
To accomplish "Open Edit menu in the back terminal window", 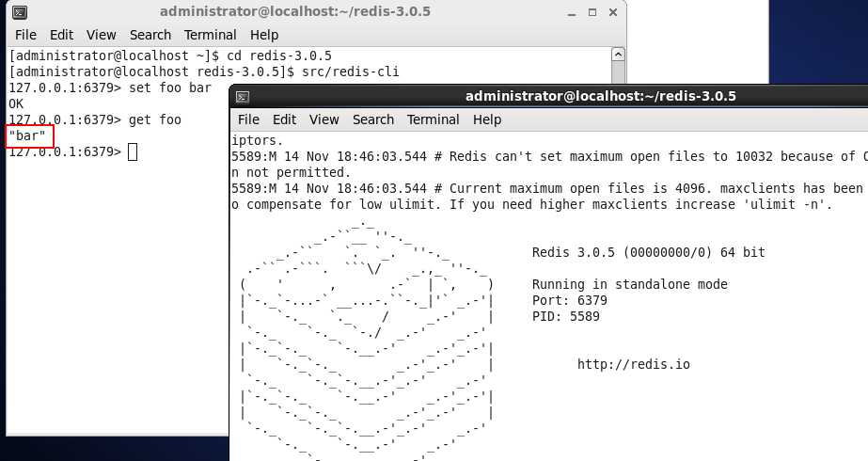I will click(61, 35).
